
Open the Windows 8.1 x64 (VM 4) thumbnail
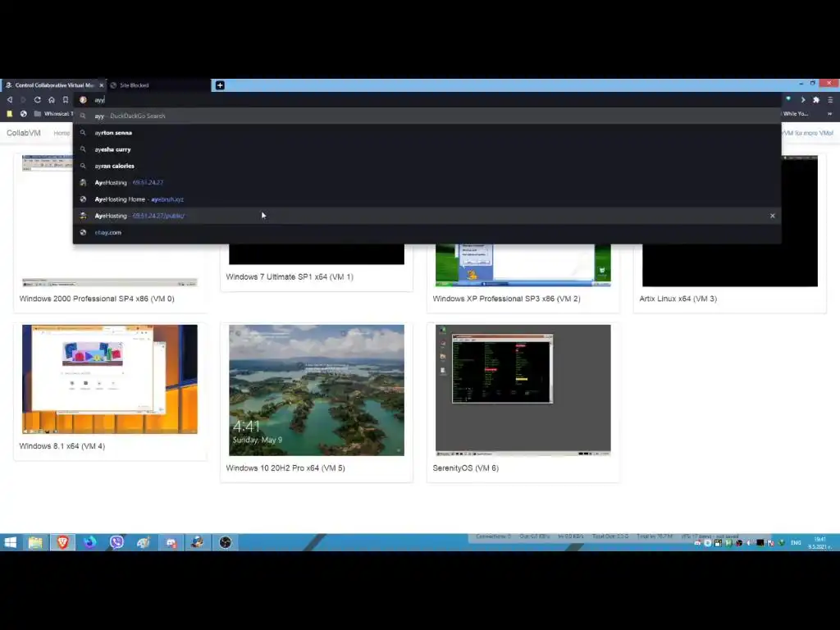(x=110, y=379)
